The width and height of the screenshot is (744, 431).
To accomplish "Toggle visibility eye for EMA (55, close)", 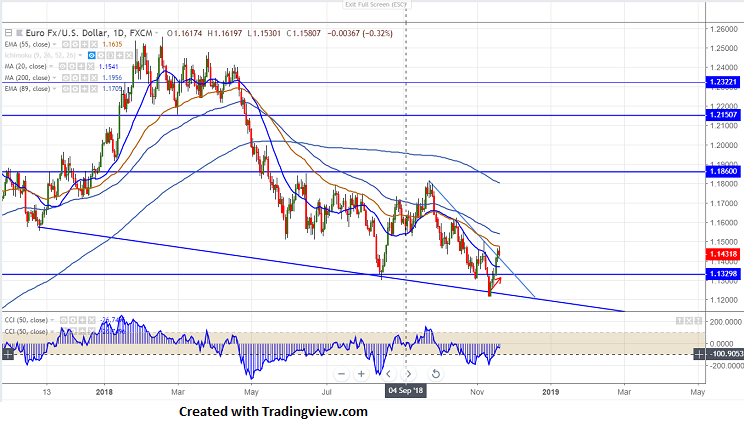I will pos(65,45).
